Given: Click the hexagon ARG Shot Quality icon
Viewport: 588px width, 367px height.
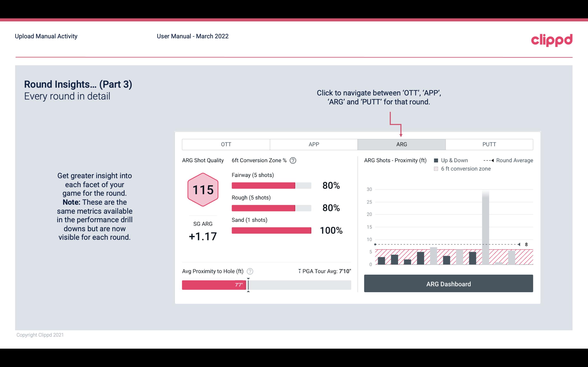Looking at the screenshot, I should [202, 190].
